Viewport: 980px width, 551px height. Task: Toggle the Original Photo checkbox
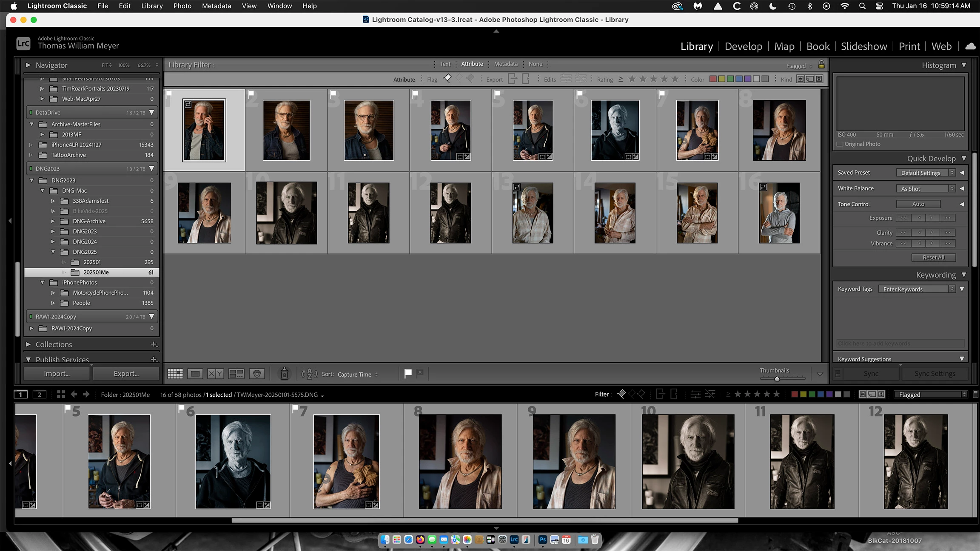coord(840,144)
